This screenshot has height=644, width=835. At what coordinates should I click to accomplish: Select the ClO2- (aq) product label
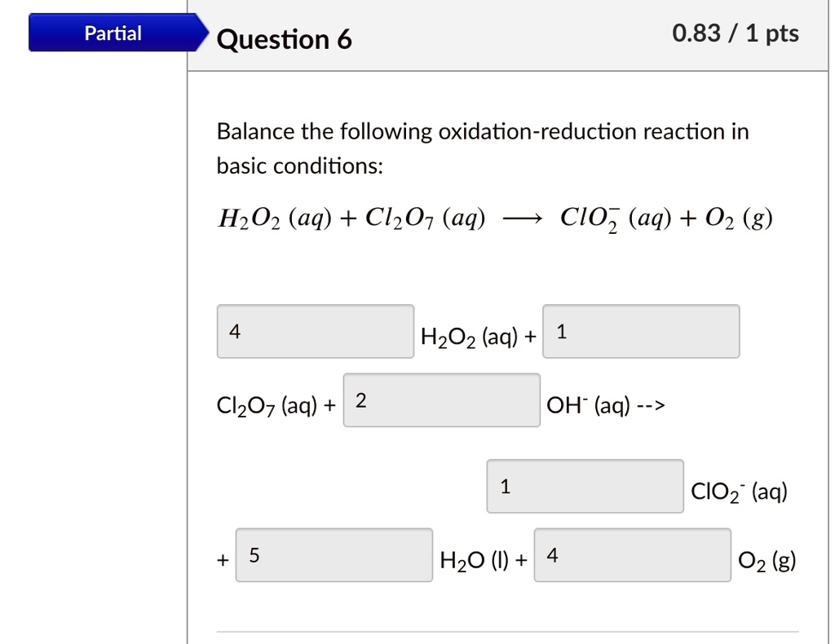point(739,490)
